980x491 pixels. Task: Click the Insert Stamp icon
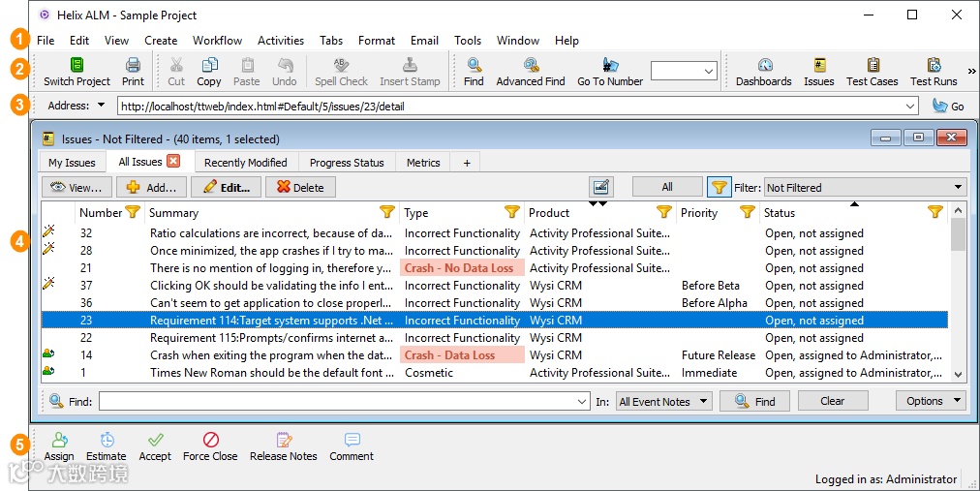[x=410, y=64]
